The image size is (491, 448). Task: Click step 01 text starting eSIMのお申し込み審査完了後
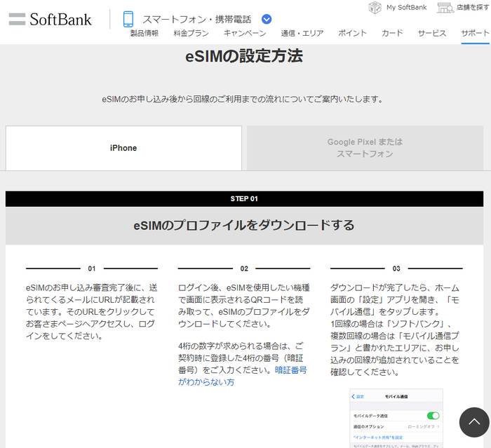[x=91, y=312]
